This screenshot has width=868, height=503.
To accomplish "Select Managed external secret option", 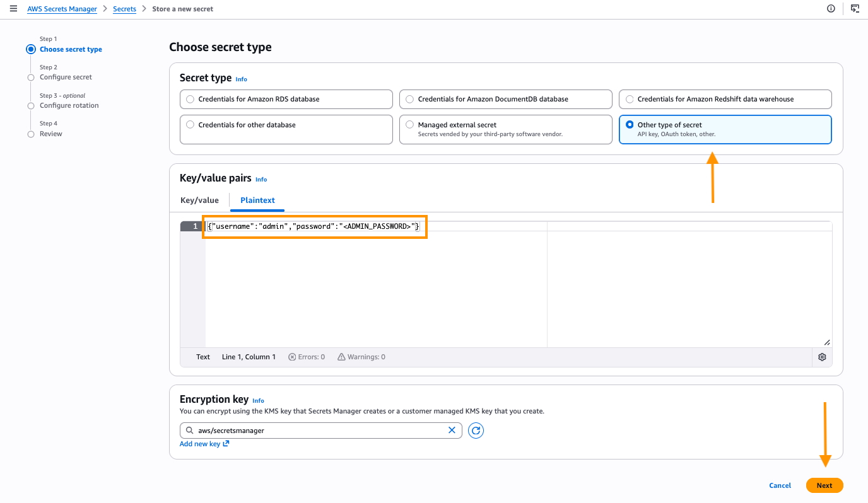I will (506, 129).
